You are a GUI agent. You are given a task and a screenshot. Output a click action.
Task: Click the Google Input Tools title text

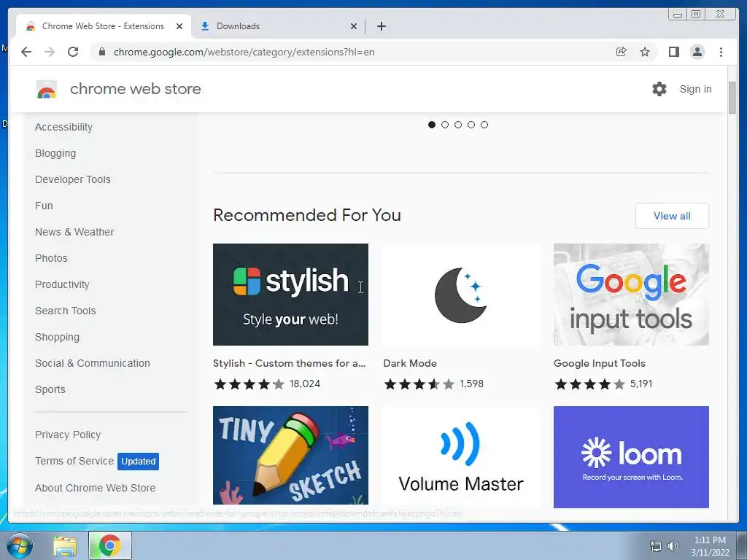coord(600,363)
